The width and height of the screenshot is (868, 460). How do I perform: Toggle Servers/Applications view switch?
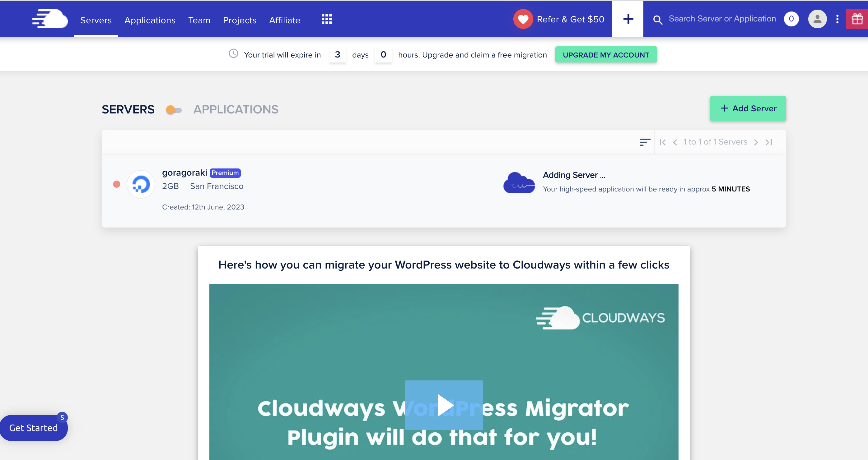174,110
